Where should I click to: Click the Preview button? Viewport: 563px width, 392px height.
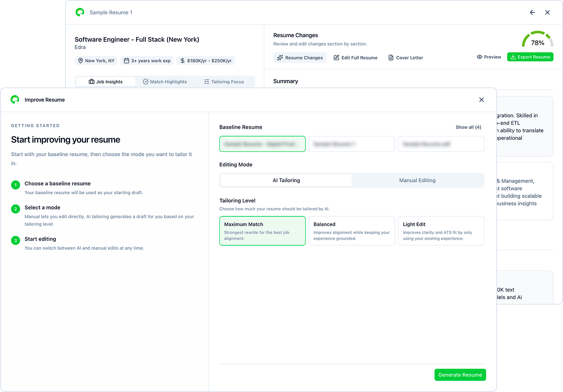[489, 57]
